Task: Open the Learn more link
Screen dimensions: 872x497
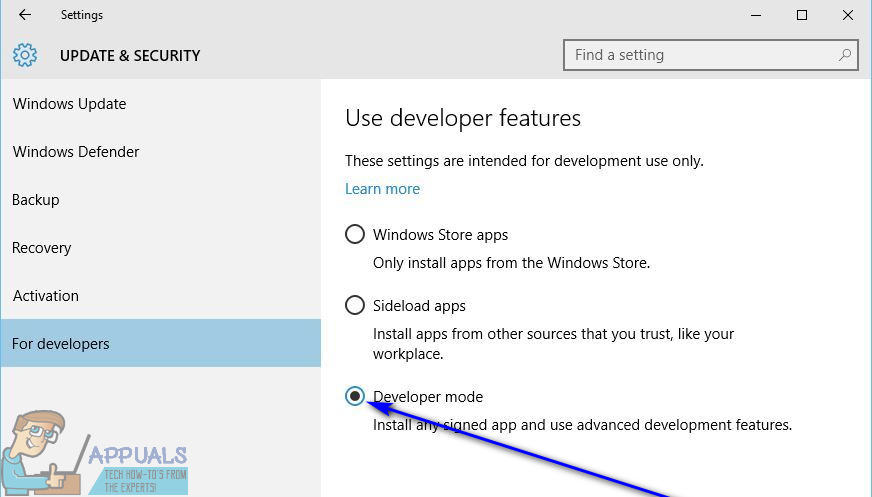Action: [x=382, y=189]
